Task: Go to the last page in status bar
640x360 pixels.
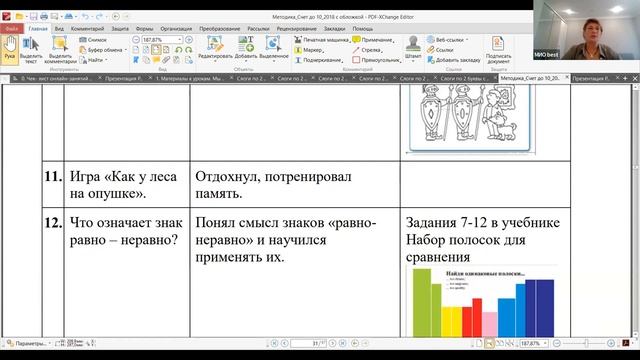Action: click(342, 344)
